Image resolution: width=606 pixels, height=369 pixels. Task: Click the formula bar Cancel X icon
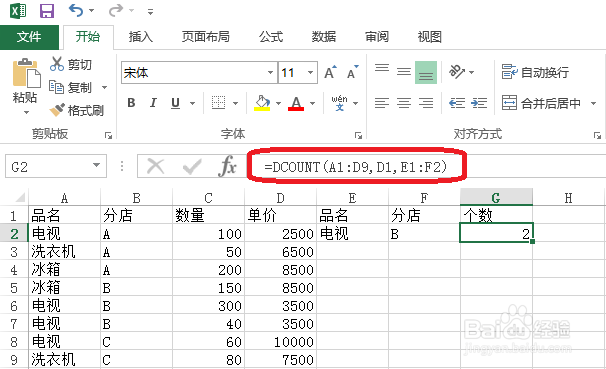tap(156, 167)
